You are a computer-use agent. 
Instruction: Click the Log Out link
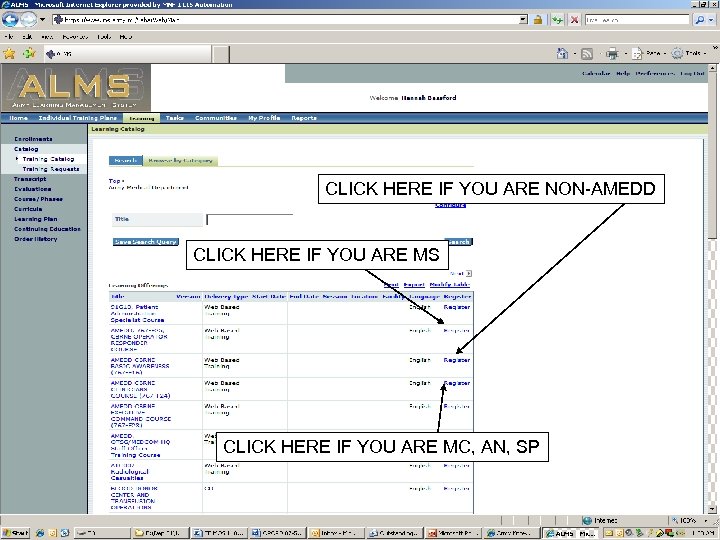[x=692, y=73]
